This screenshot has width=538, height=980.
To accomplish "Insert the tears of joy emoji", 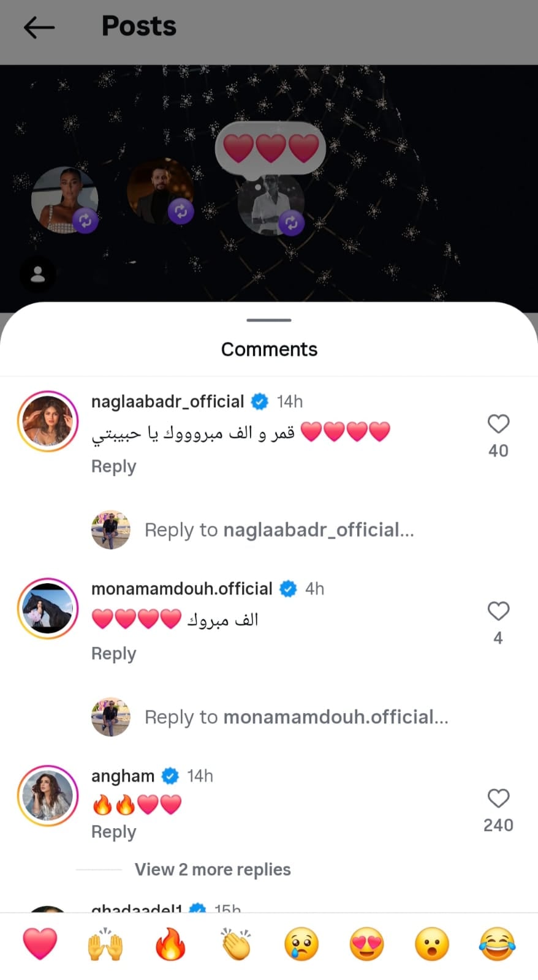I will point(497,944).
